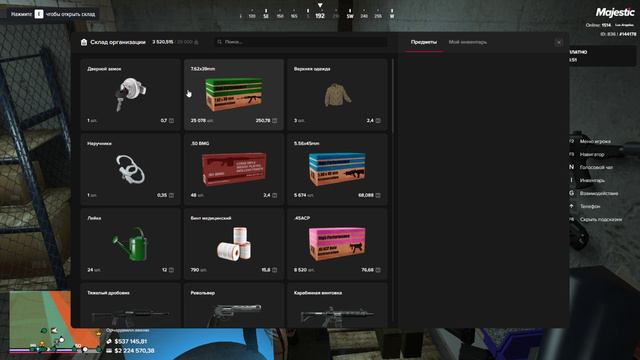Click the Взаимодействие hint
Viewport: 640px width, 360px height.
[599, 193]
